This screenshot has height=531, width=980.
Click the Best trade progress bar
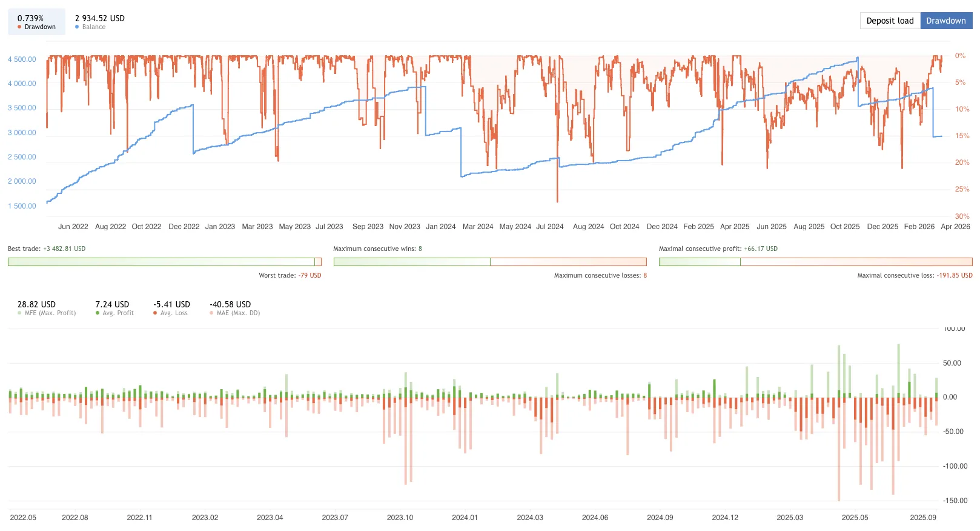(164, 262)
